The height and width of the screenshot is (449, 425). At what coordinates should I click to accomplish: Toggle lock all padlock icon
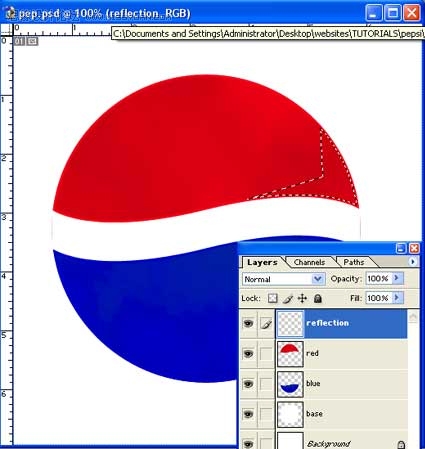pyautogui.click(x=318, y=298)
